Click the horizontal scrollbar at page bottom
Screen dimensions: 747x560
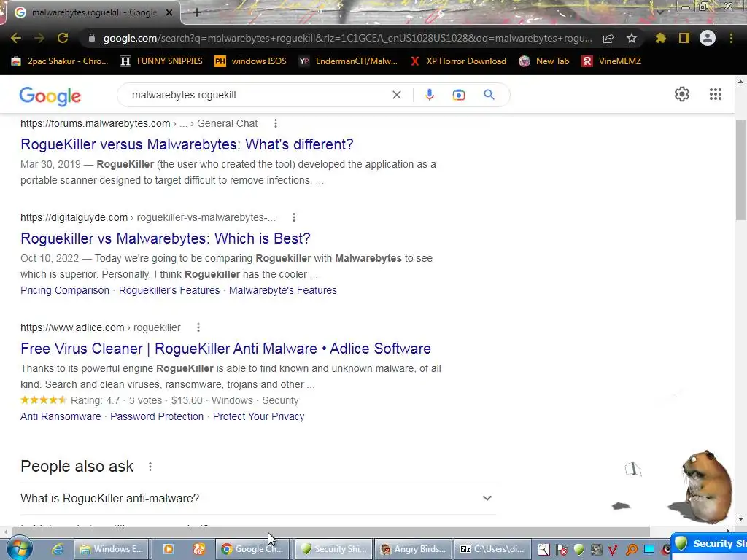click(330, 532)
